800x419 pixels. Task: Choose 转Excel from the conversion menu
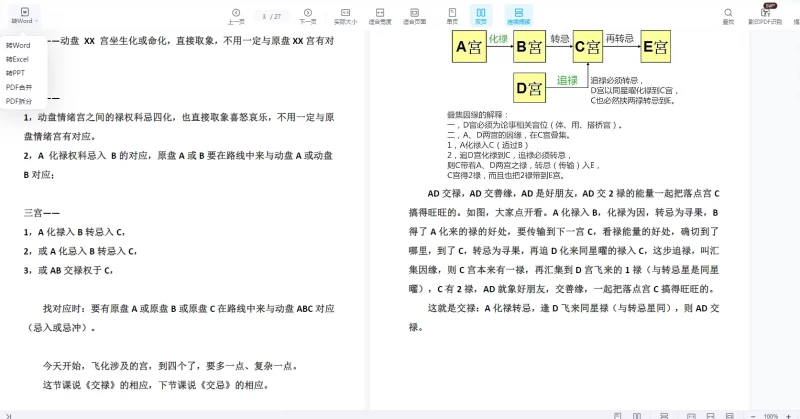click(x=18, y=59)
